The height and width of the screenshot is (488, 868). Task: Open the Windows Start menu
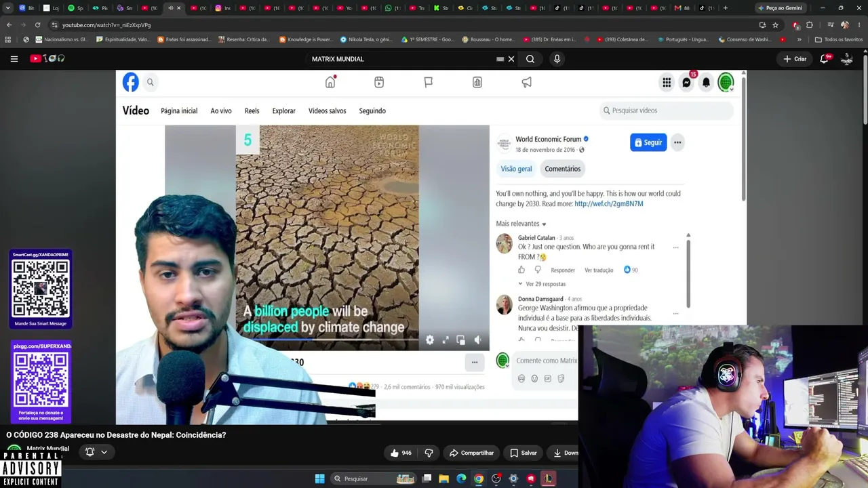(319, 479)
